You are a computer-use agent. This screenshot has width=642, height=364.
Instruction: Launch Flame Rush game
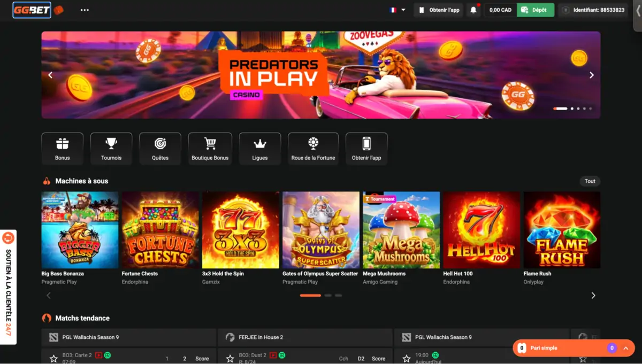point(562,230)
